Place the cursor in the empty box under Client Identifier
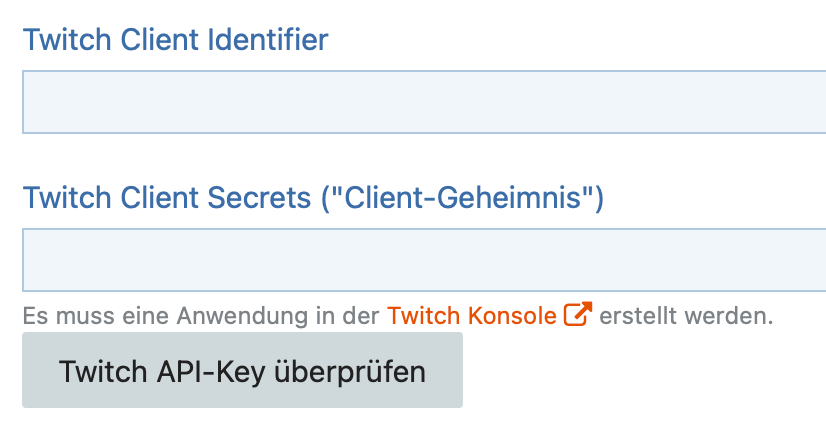826x438 pixels. click(x=424, y=102)
